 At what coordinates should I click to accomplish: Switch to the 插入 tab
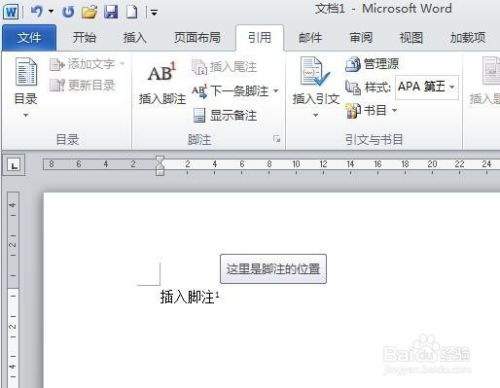tap(135, 37)
